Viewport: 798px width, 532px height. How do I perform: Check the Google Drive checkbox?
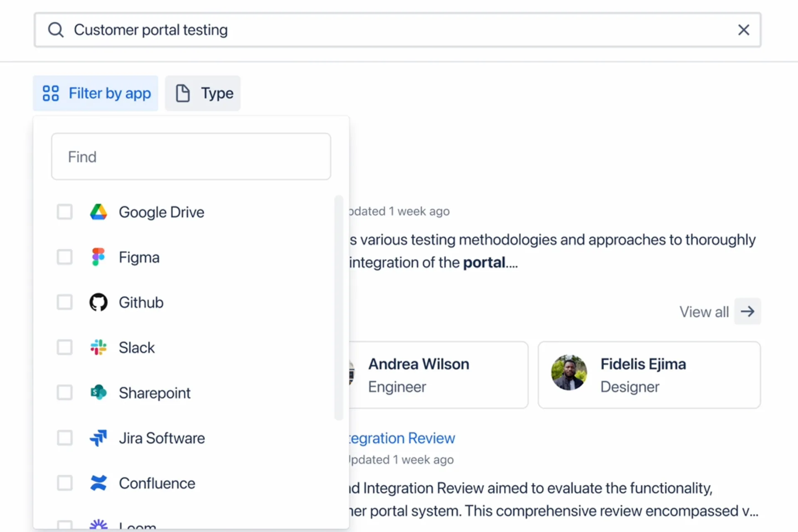coord(65,212)
